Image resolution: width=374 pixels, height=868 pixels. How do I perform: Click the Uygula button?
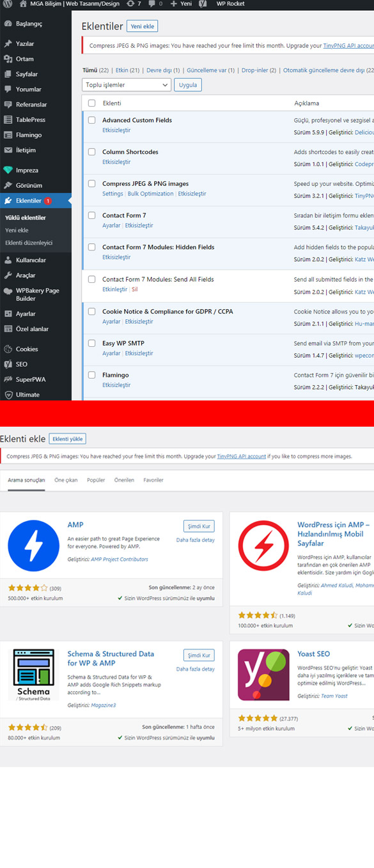188,84
